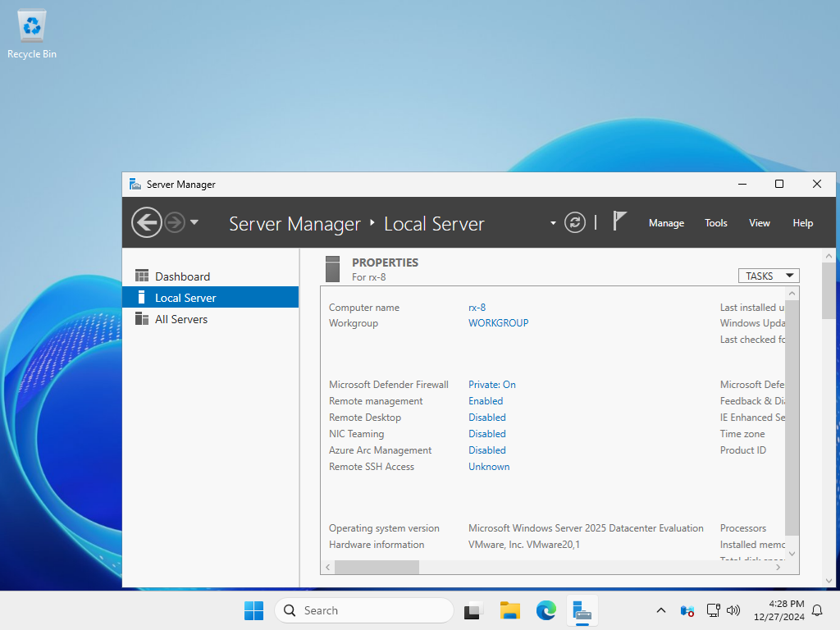Click the main window scrollbar down arrow

click(829, 581)
